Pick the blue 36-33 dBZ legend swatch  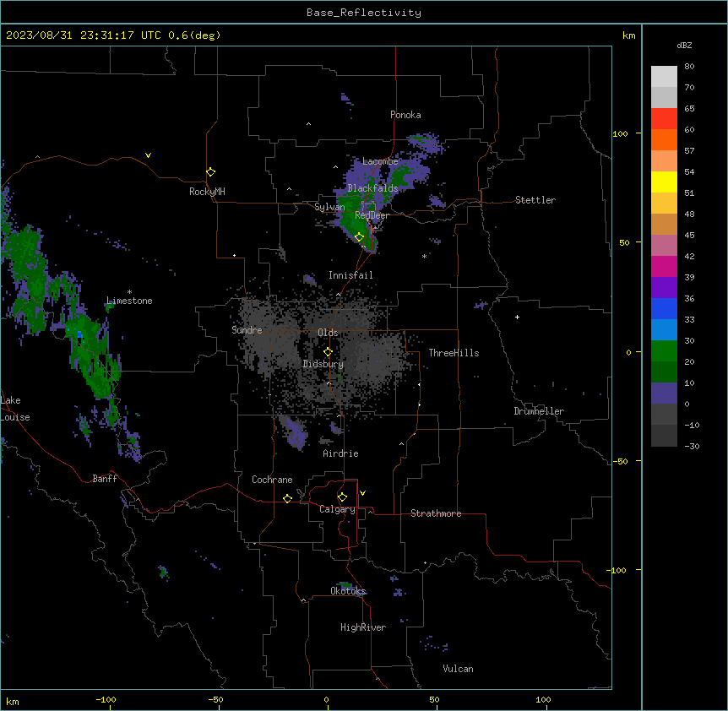(x=664, y=308)
